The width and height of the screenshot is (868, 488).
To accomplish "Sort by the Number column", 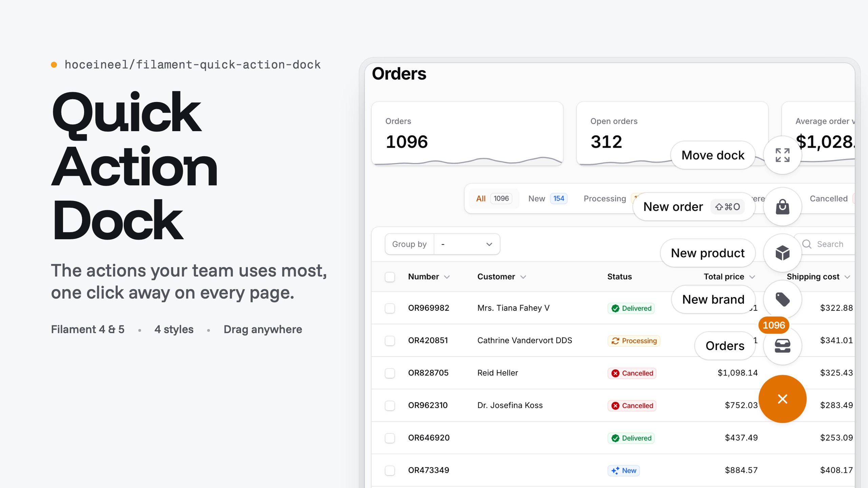I will pyautogui.click(x=429, y=277).
